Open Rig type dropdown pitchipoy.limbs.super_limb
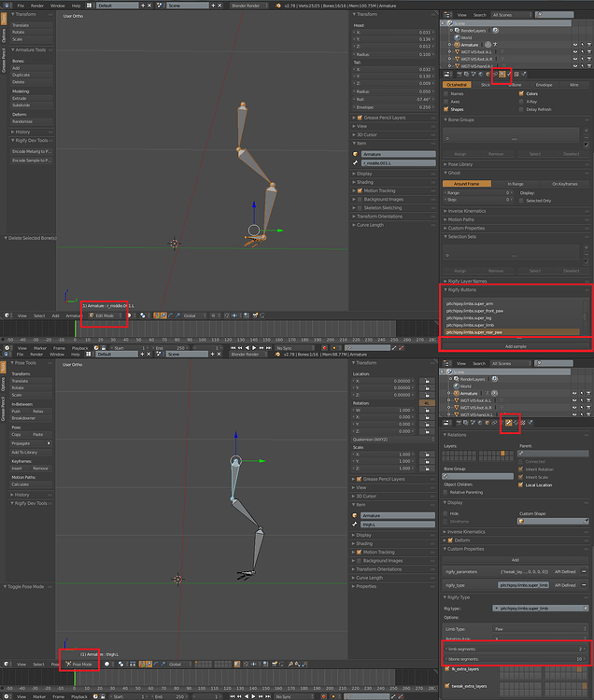 [540, 608]
